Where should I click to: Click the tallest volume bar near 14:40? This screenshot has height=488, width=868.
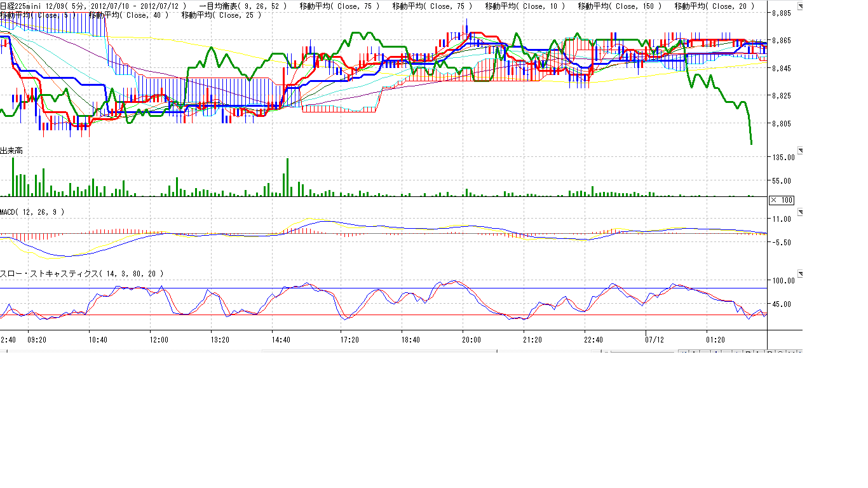coord(287,177)
